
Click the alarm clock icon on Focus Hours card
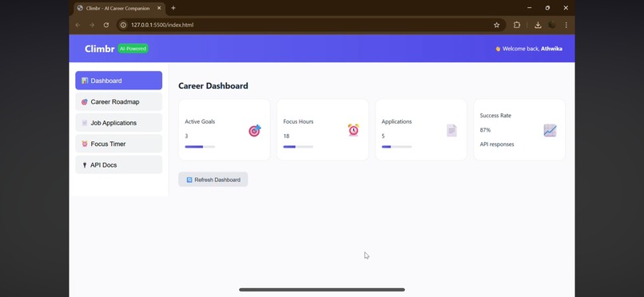click(x=353, y=129)
